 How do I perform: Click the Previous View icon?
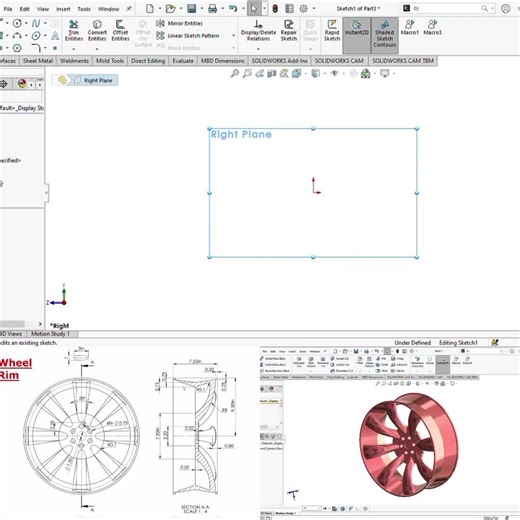pyautogui.click(x=259, y=73)
